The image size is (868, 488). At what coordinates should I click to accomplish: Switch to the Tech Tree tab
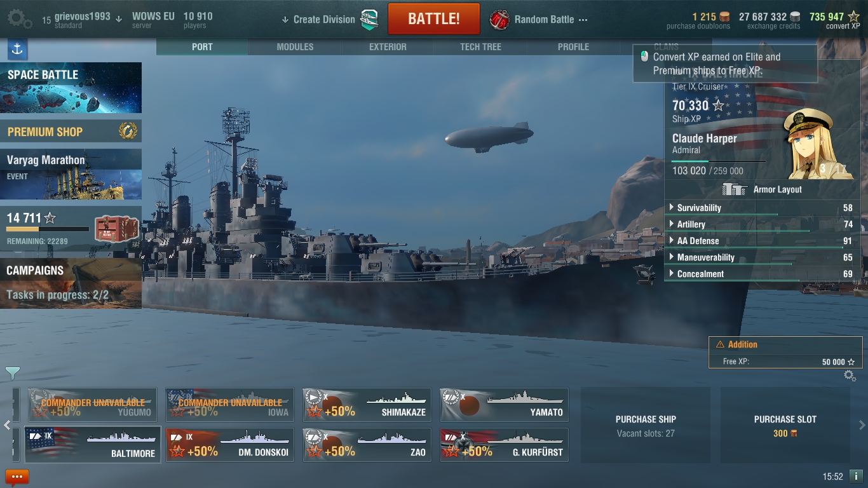point(480,47)
